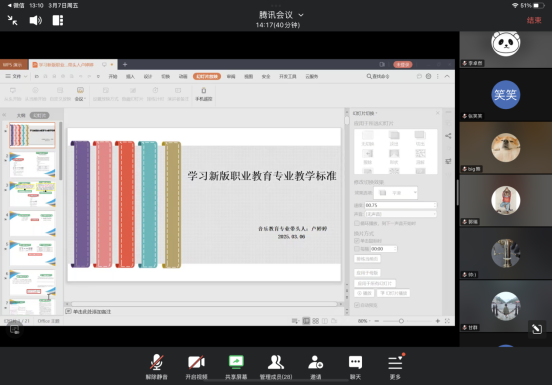Open the 邀请 invite option
The height and width of the screenshot is (386, 552).
pos(315,367)
